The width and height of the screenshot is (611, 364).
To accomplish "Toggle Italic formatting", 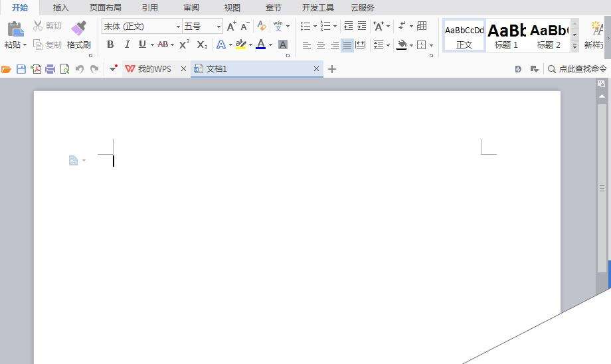I will pyautogui.click(x=127, y=45).
